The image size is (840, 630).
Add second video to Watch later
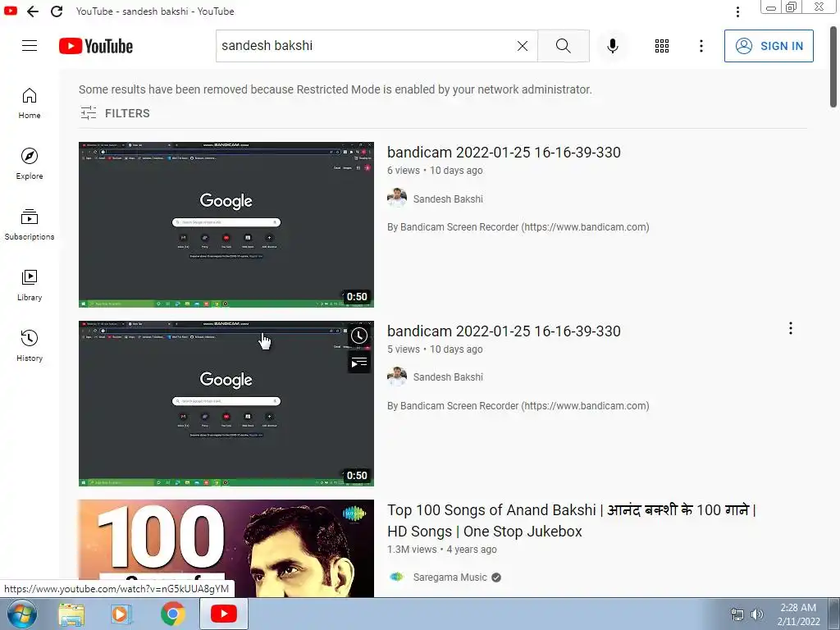coord(359,336)
